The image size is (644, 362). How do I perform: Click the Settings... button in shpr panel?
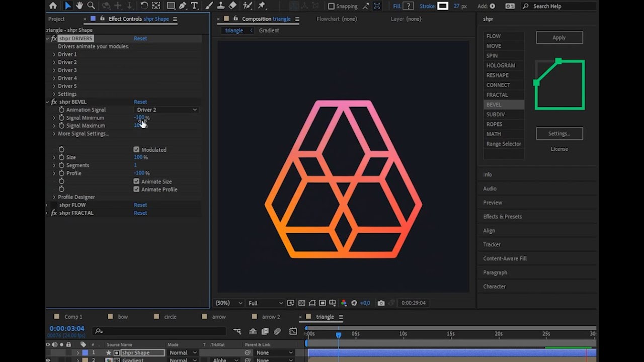[x=559, y=134]
